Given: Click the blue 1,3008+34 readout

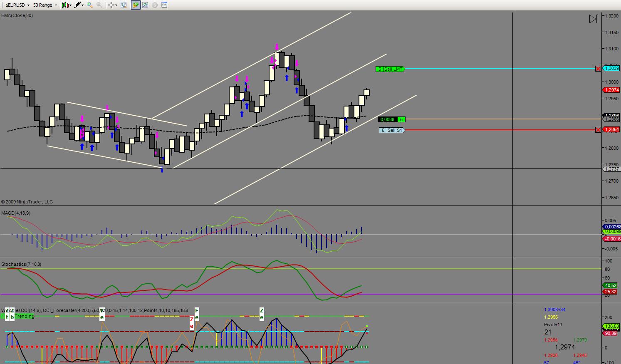Looking at the screenshot, I should [x=555, y=310].
